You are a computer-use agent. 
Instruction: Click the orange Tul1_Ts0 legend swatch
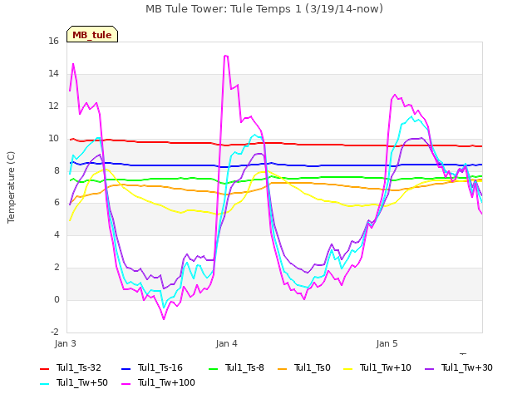[x=282, y=368]
